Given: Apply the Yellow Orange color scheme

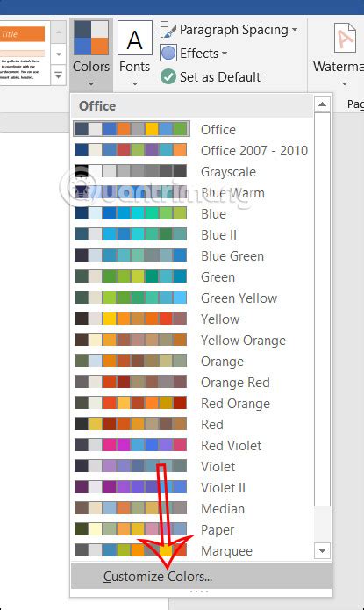Looking at the screenshot, I should [x=192, y=340].
